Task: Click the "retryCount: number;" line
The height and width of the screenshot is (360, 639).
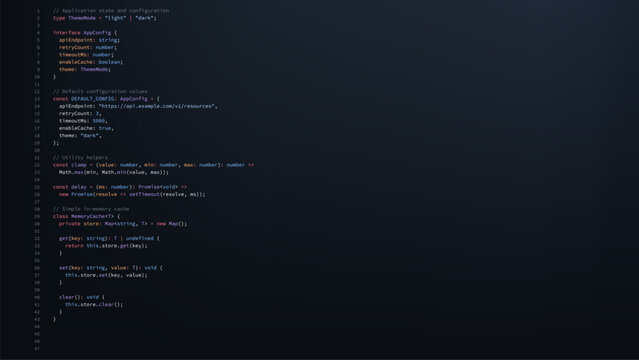Action: coord(88,47)
